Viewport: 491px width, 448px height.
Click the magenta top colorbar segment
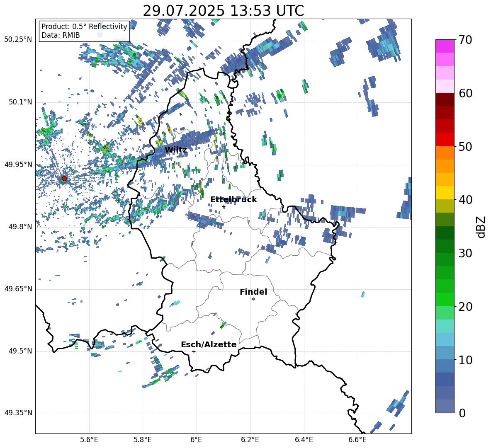click(445, 46)
